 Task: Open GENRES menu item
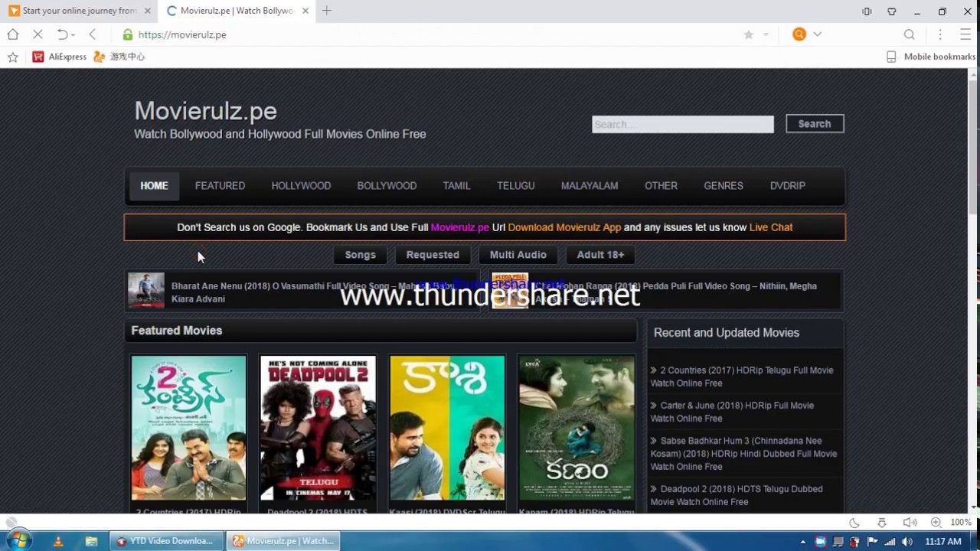[x=724, y=186]
